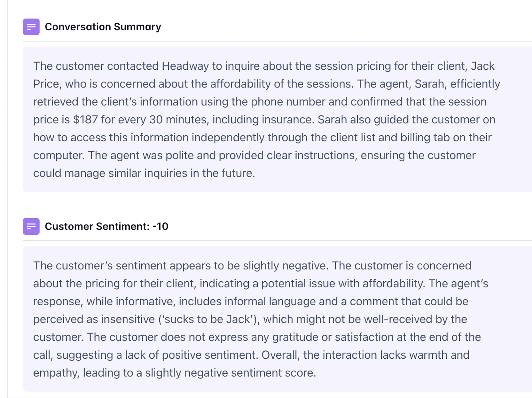Click the divider under Customer Sentiment heading
This screenshot has width=532, height=398.
click(x=277, y=241)
